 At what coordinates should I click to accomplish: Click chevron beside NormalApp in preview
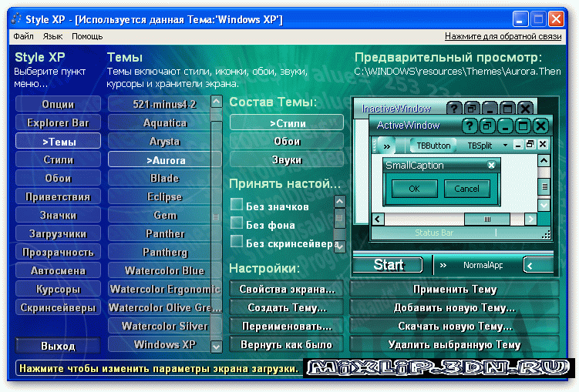443,265
